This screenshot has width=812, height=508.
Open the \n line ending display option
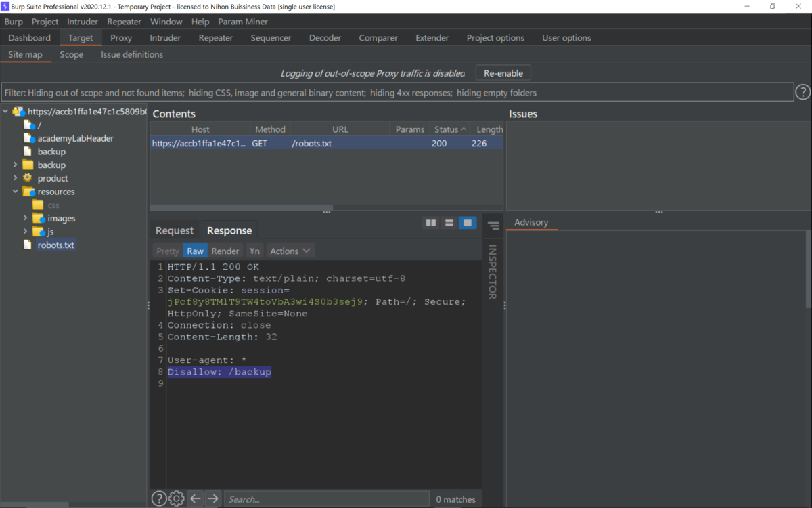coord(254,251)
